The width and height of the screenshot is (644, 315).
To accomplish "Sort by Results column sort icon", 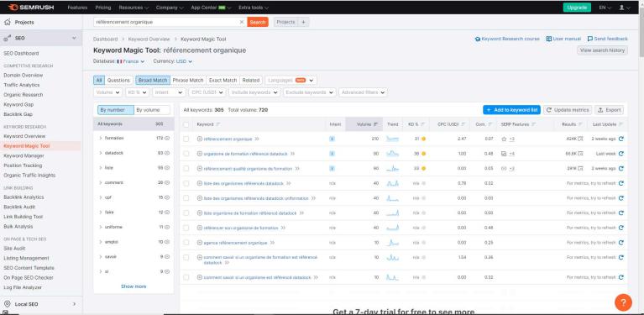I will (x=580, y=124).
